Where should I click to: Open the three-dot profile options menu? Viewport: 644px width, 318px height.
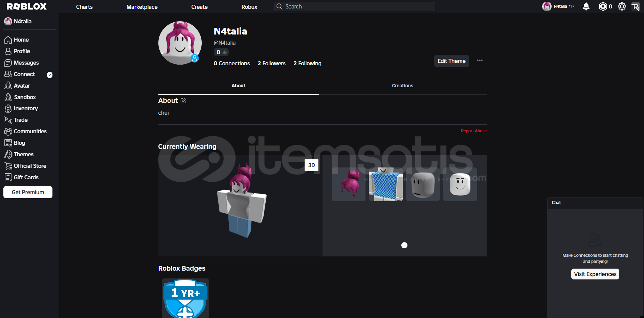point(480,61)
